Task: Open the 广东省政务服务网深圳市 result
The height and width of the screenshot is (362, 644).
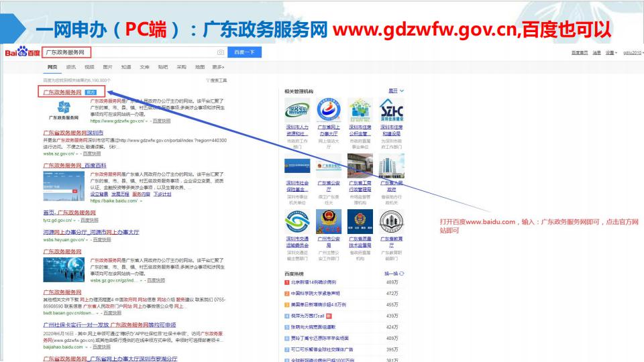Action: click(x=73, y=133)
